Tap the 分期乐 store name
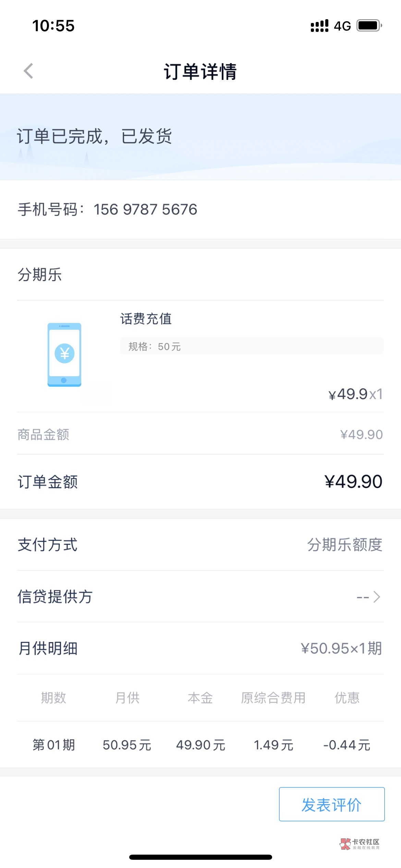 40,275
